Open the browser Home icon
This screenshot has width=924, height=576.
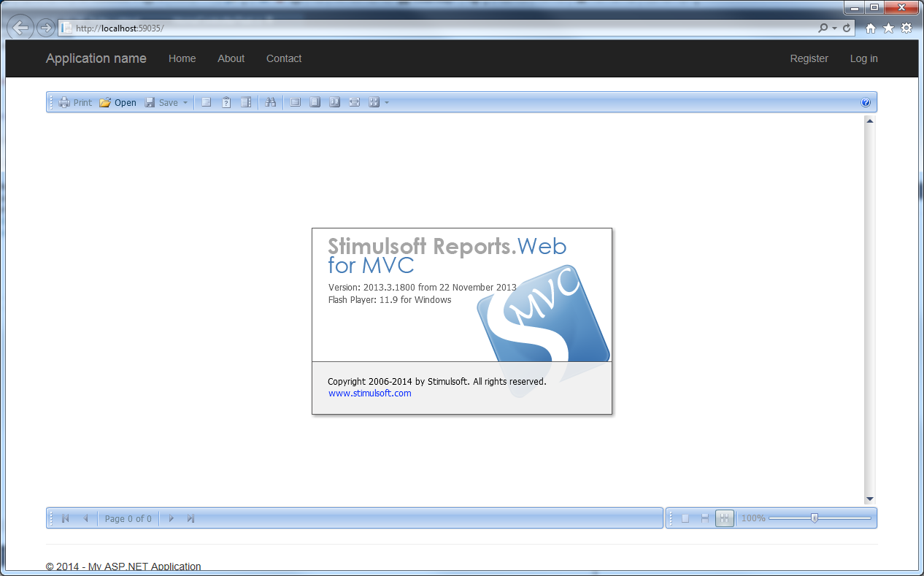click(x=870, y=28)
